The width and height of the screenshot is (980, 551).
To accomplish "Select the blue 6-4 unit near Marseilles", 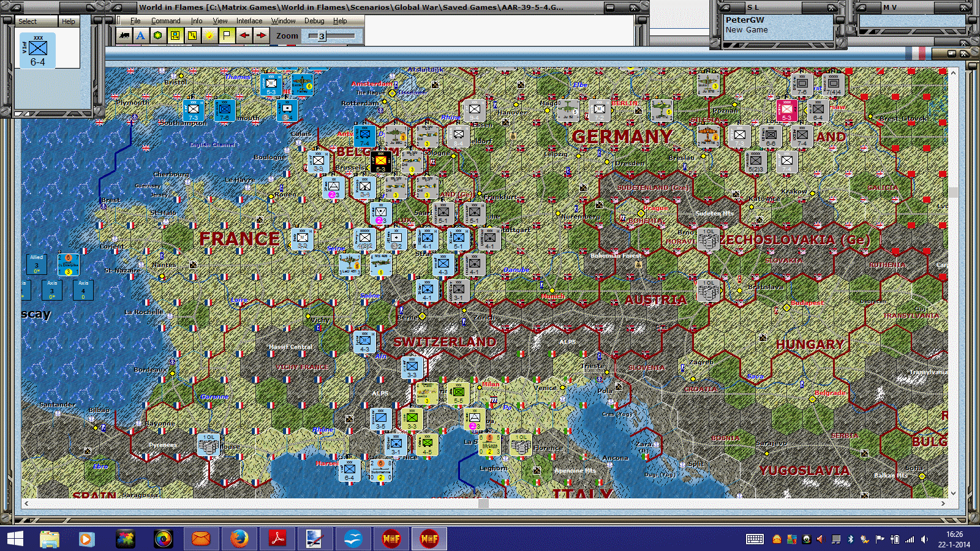I will [x=349, y=471].
